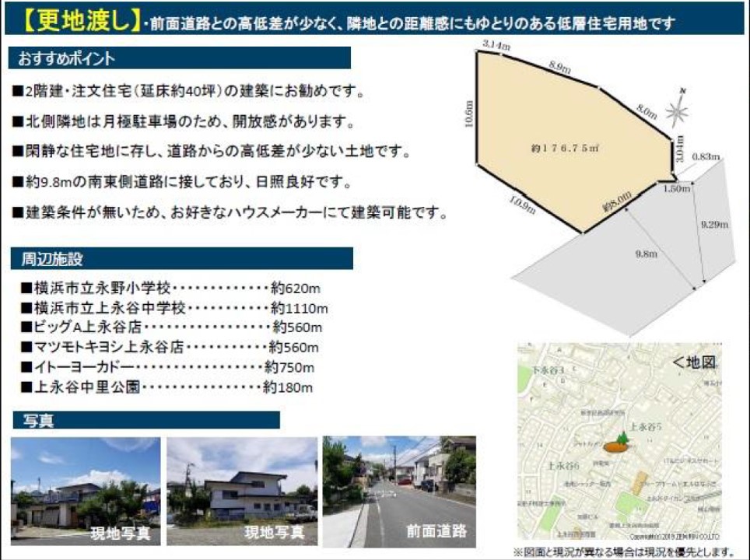
Task: Open the middle 現地写真 photo
Action: pyautogui.click(x=242, y=491)
